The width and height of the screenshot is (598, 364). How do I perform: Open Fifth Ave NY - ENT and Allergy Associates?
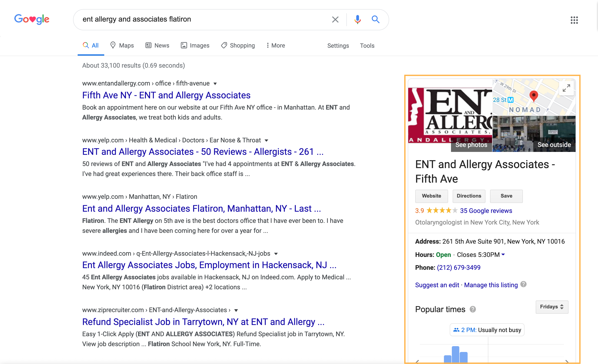166,95
